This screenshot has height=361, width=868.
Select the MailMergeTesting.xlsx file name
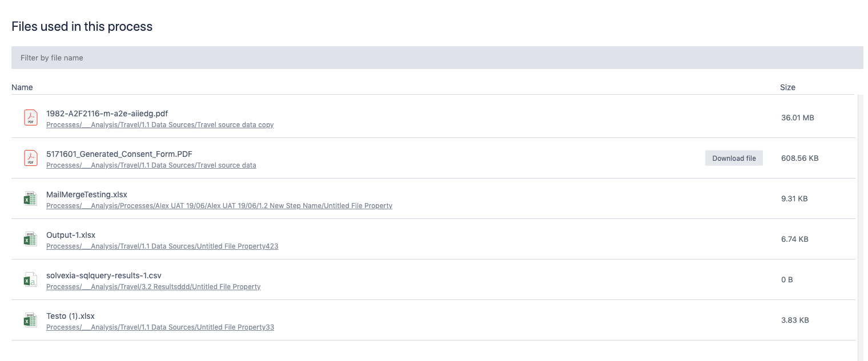point(87,194)
